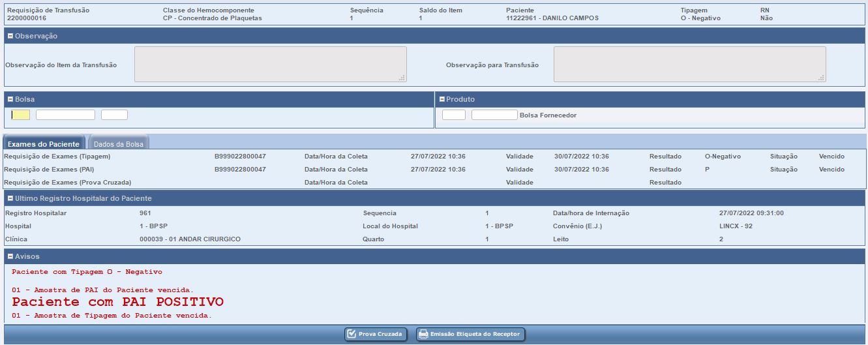Viewport: 868px width, 345px height.
Task: Click the Observação do Item da Transfusão textbox
Action: (x=270, y=64)
